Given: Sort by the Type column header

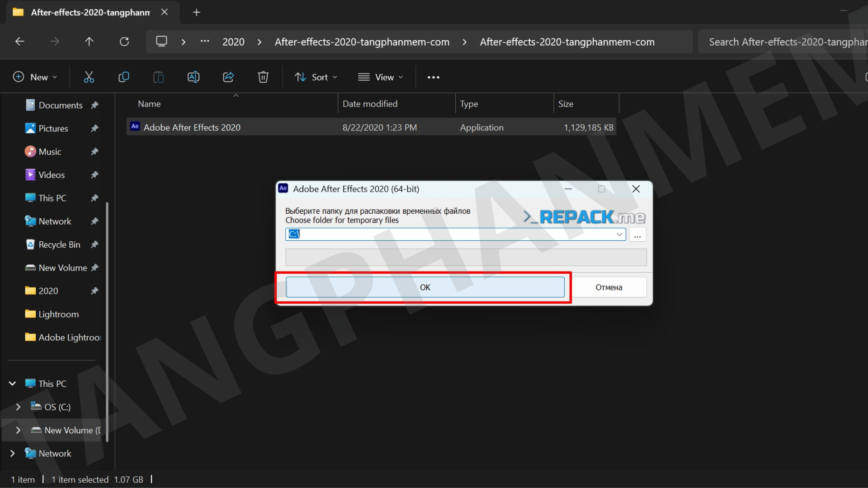Looking at the screenshot, I should click(505, 104).
